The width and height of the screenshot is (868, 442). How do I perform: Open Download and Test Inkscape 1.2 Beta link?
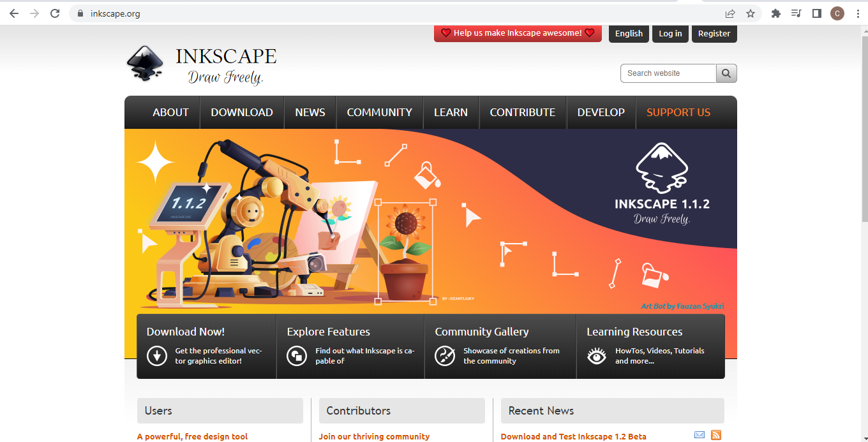coord(574,437)
